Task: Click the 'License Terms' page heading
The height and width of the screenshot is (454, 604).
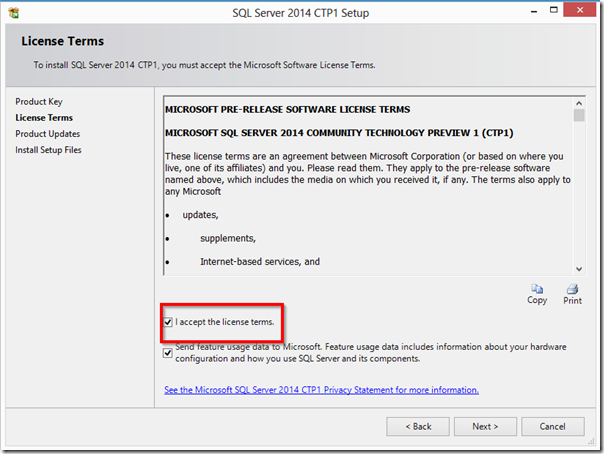Action: 63,41
